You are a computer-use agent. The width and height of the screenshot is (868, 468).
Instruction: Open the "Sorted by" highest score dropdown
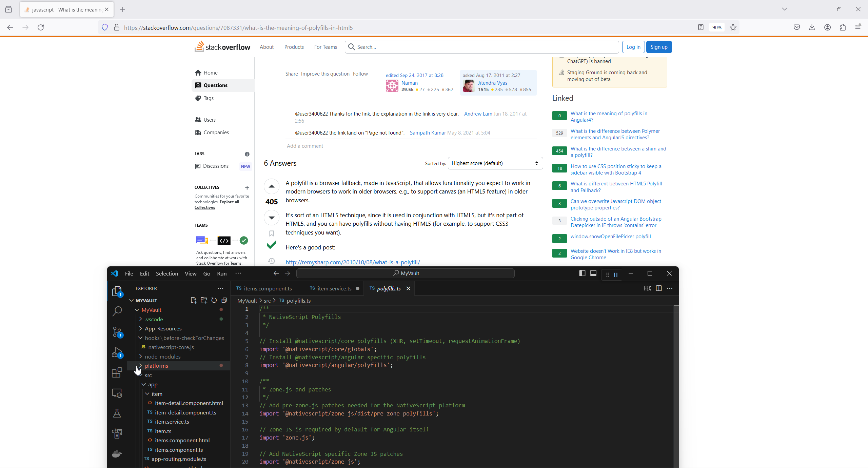[495, 163]
